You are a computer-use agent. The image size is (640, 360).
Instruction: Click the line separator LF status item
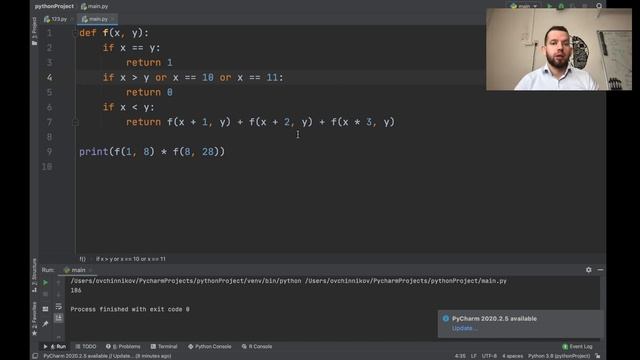click(473, 356)
